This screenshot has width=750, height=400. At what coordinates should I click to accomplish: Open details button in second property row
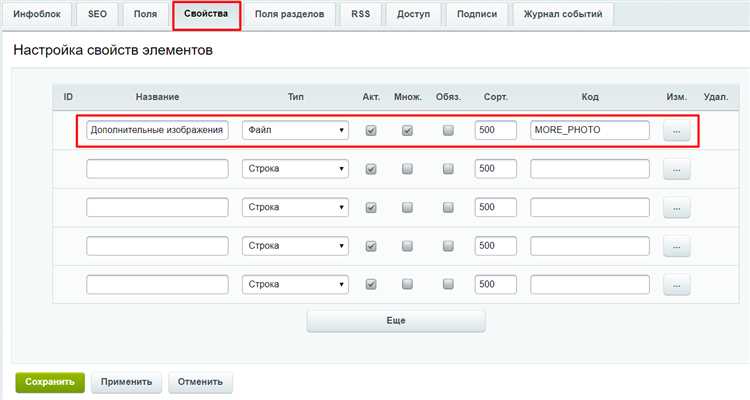coord(676,169)
